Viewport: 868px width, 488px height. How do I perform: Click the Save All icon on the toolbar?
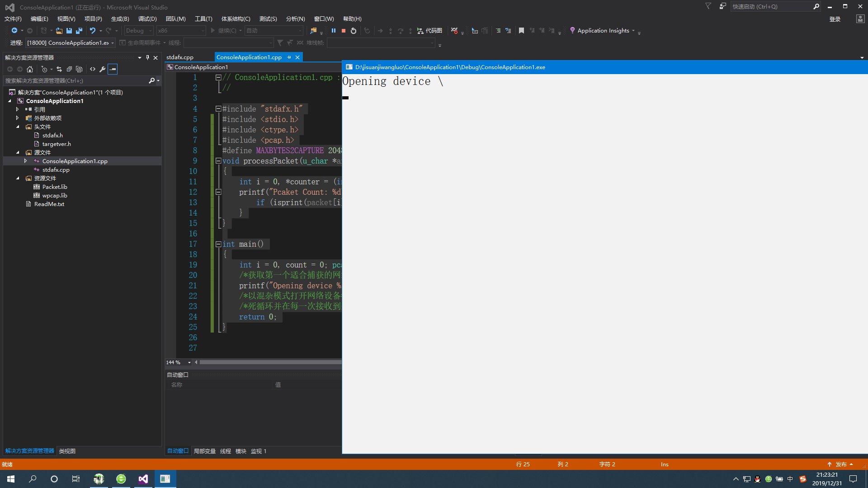(79, 30)
